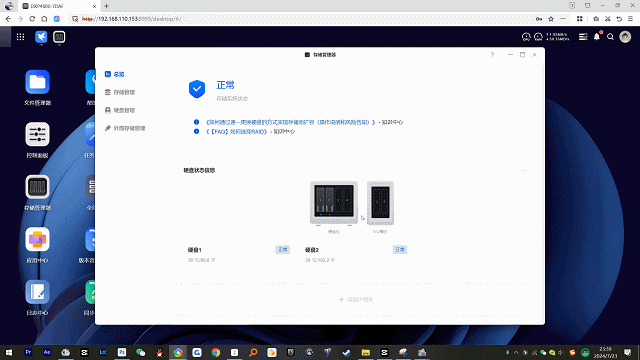Open the browser hamburger menu
Screen dimensions: 640x360
click(x=631, y=19)
